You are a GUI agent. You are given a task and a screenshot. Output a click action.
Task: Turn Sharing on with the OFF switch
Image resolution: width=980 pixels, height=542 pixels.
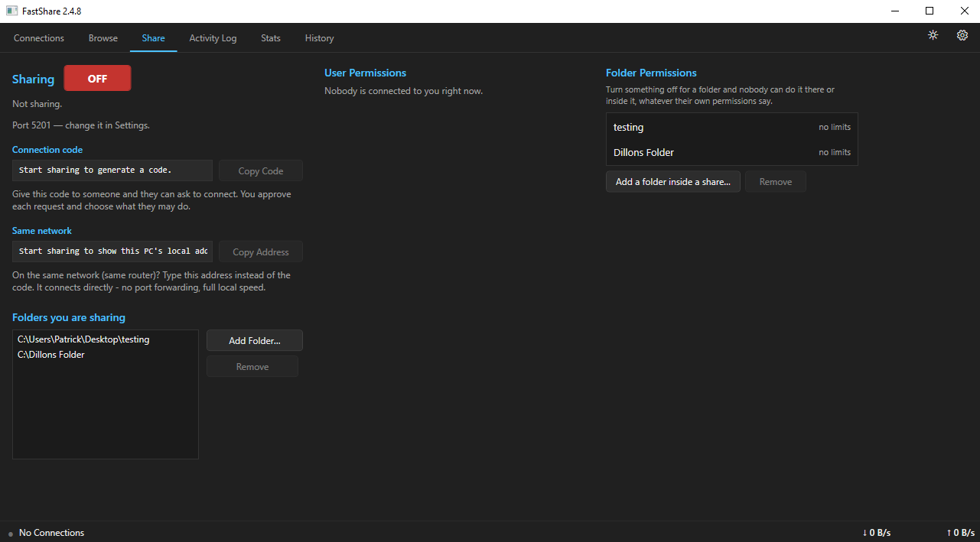97,78
